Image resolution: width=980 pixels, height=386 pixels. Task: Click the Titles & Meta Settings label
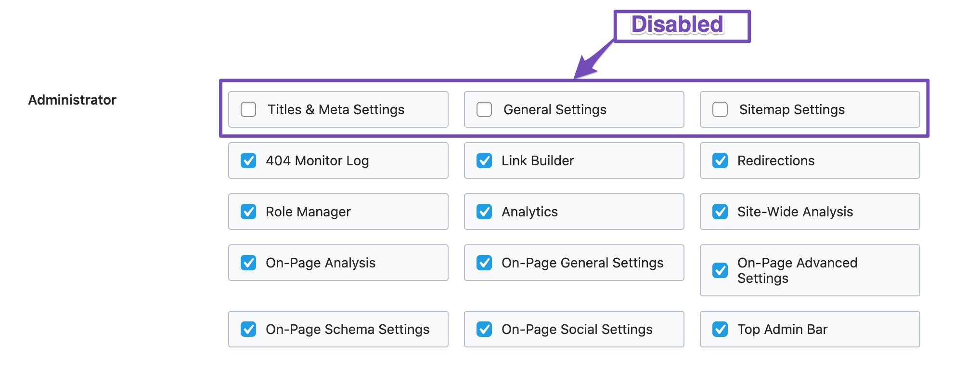point(336,109)
